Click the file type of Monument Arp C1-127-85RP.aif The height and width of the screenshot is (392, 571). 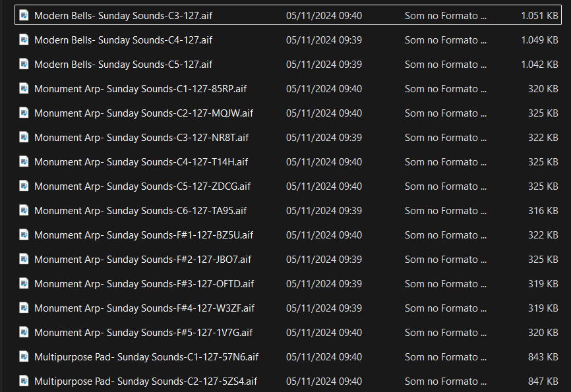click(x=445, y=89)
